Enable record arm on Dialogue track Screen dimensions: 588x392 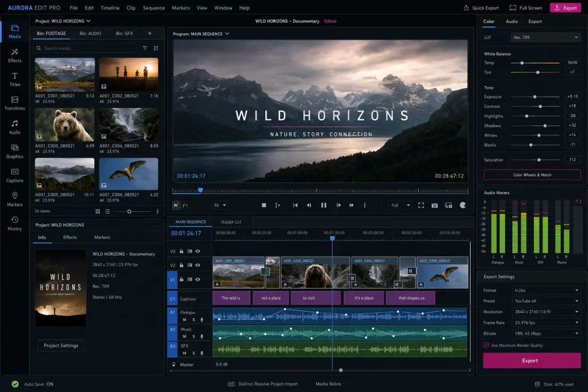[202, 320]
